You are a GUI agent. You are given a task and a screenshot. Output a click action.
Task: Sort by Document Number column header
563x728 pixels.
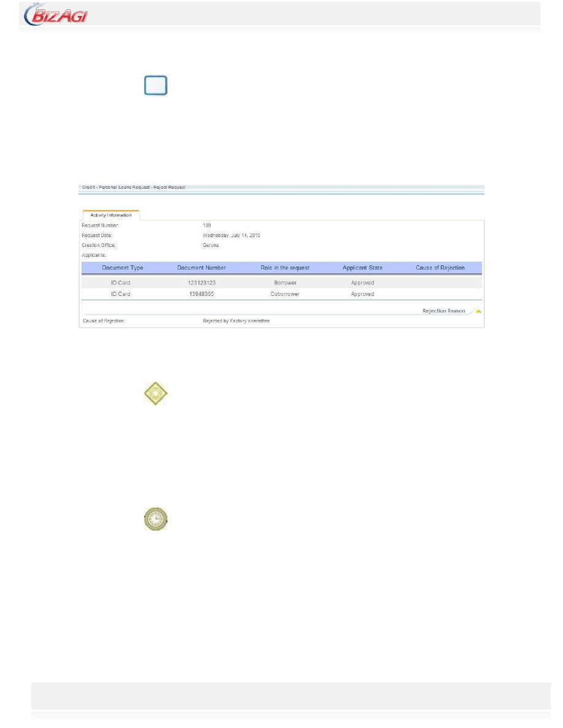(201, 268)
